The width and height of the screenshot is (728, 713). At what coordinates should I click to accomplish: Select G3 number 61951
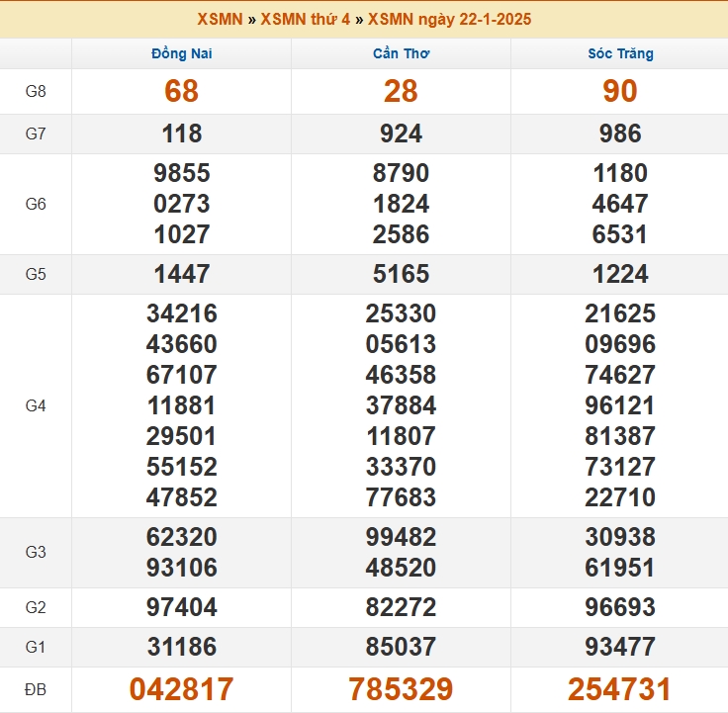coord(620,568)
